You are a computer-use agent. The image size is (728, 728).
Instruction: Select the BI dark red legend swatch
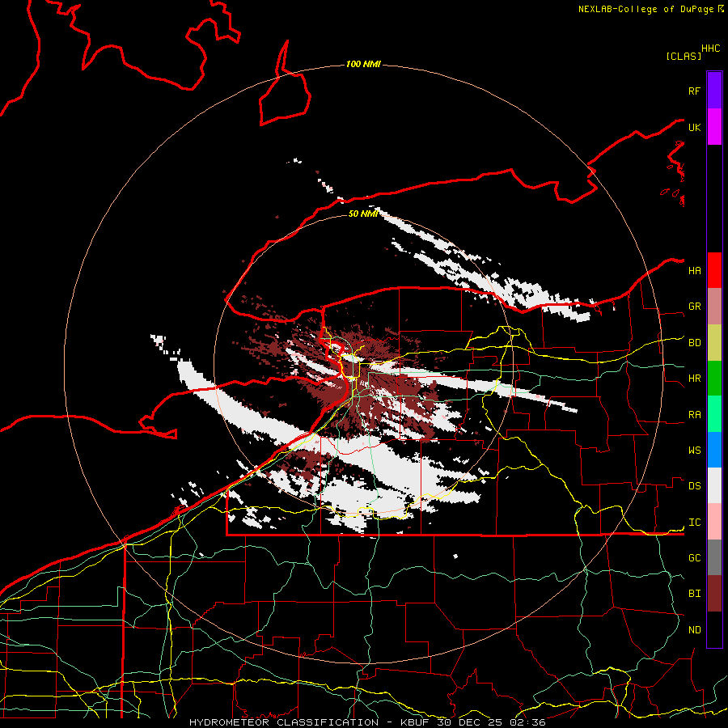[x=714, y=594]
